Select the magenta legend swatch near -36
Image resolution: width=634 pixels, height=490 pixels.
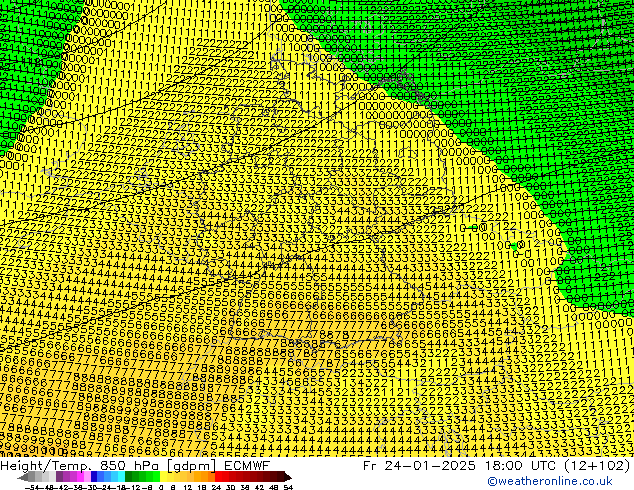click(x=80, y=477)
